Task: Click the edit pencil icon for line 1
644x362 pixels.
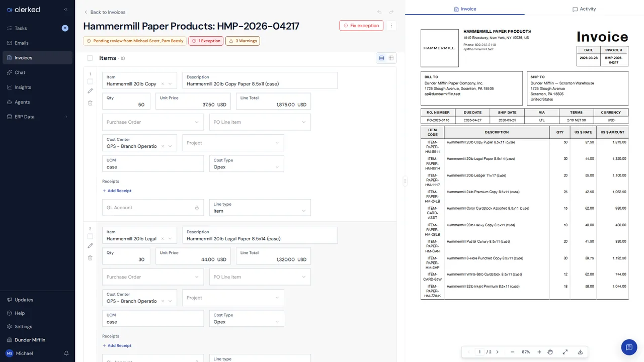Action: [x=91, y=91]
